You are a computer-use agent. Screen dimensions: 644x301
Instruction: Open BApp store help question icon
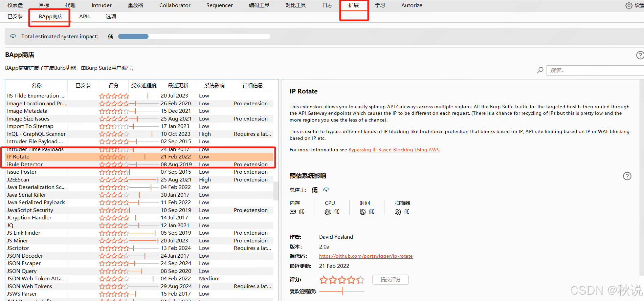(x=640, y=55)
